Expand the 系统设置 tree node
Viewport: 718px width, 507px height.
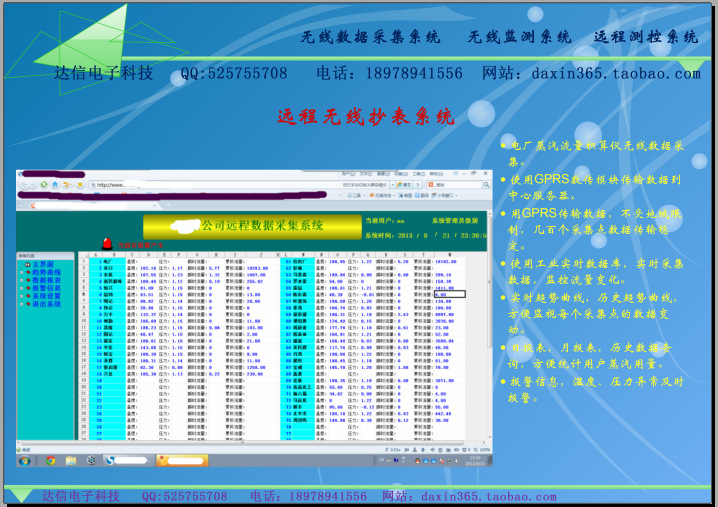click(x=22, y=296)
